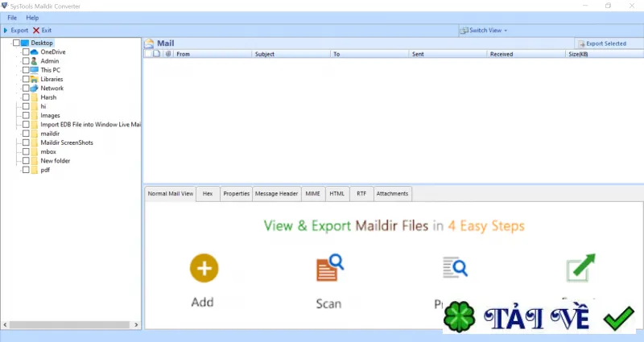Click the Mail envelope icon
Viewport: 644px width, 342px height.
coord(150,43)
